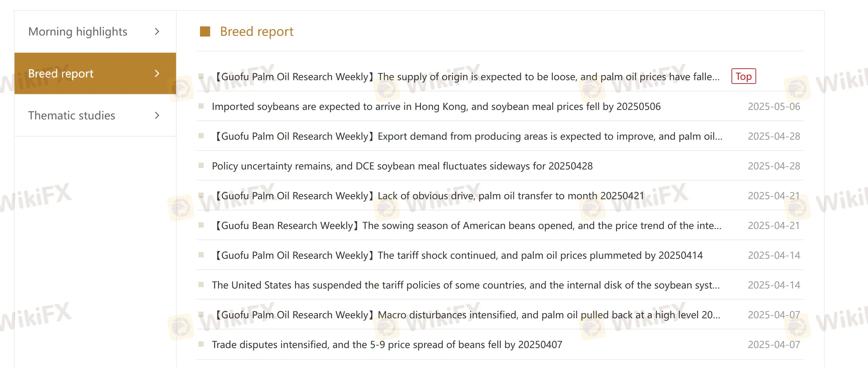
Task: Click bullet marker beside tariff shock palm oil article
Action: click(201, 255)
